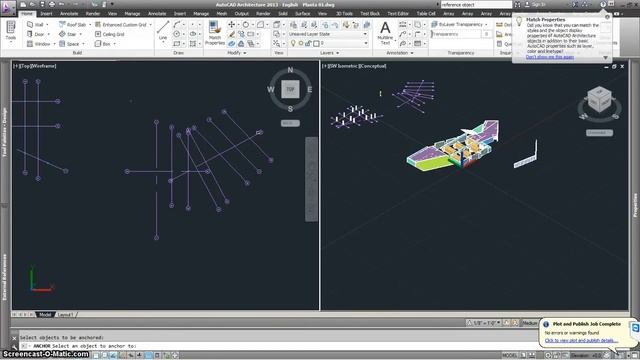Select the Ceiling Grid tool
This screenshot has height=360, width=640.
coord(109,34)
